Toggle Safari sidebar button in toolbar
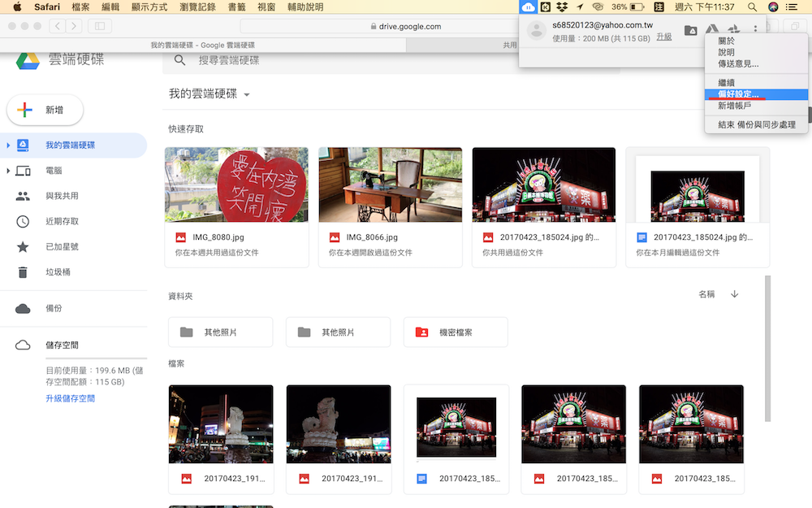The image size is (812, 508). click(101, 26)
